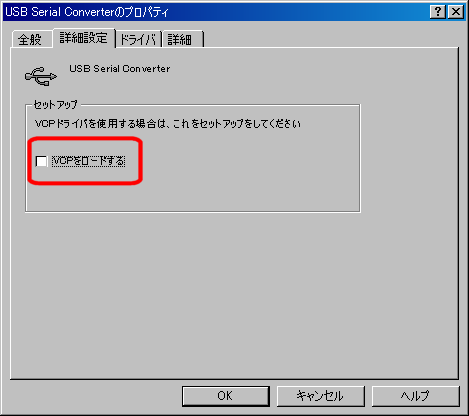Switch to the 全般 tab

[x=31, y=40]
